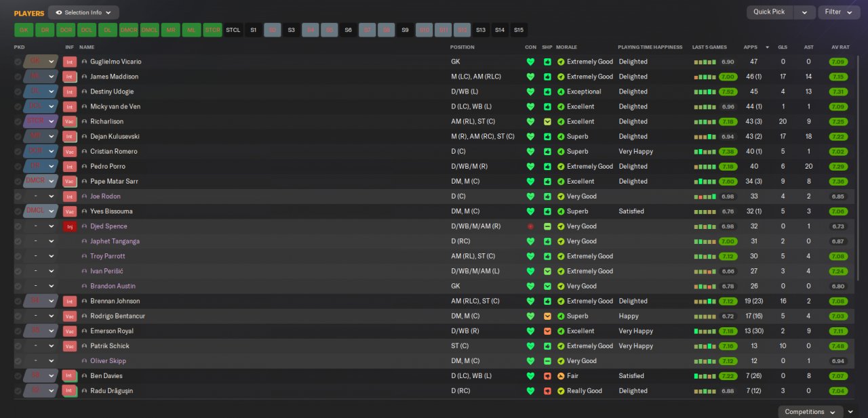
Task: Click the morale icon for Destiny Udogie
Action: (561, 91)
